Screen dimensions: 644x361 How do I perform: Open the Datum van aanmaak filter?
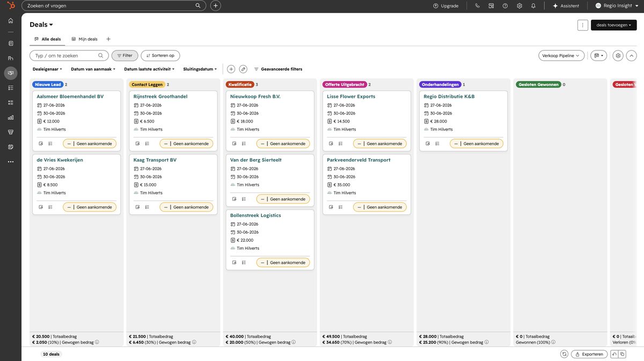point(93,69)
